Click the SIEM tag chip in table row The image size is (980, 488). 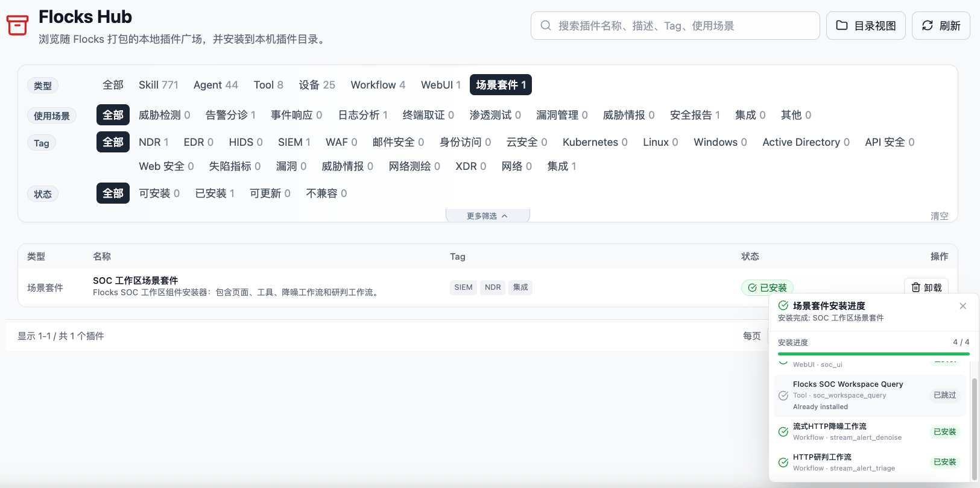coord(463,287)
